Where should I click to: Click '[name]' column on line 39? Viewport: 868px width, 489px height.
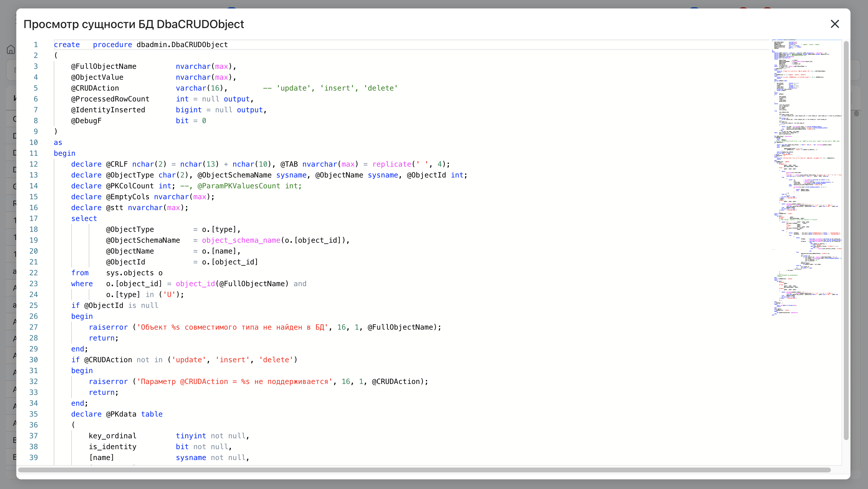pos(101,458)
